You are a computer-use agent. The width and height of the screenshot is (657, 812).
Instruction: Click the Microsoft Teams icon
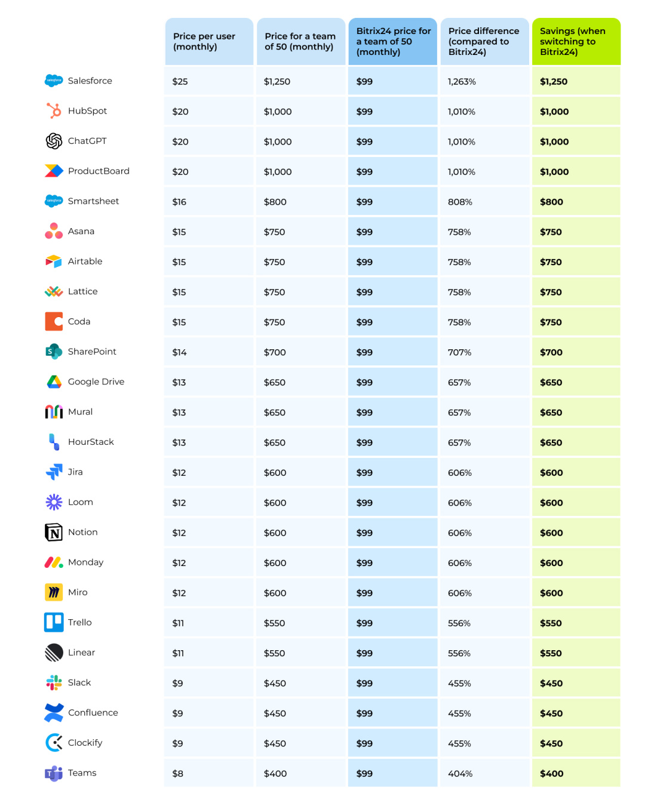(54, 773)
